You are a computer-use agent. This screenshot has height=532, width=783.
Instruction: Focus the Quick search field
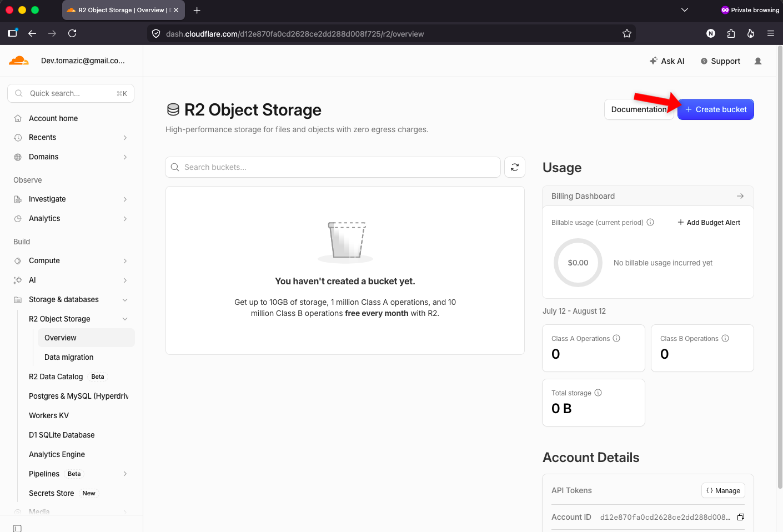71,93
